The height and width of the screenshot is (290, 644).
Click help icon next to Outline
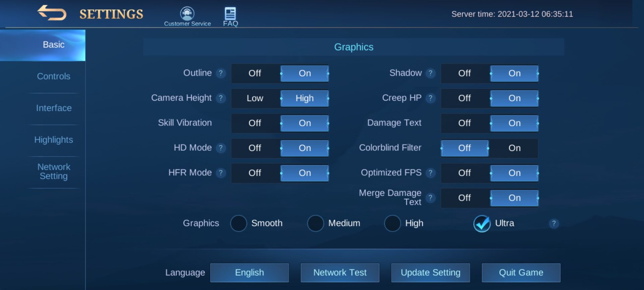221,73
